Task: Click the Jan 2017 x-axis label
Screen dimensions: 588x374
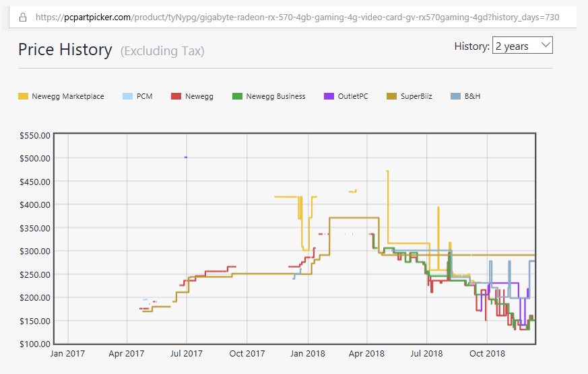Action: click(x=67, y=354)
